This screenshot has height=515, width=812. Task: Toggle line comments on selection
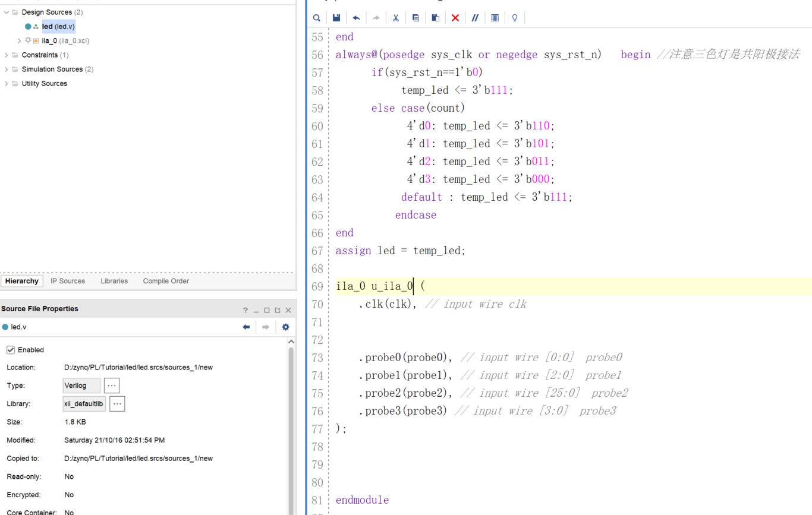tap(475, 17)
